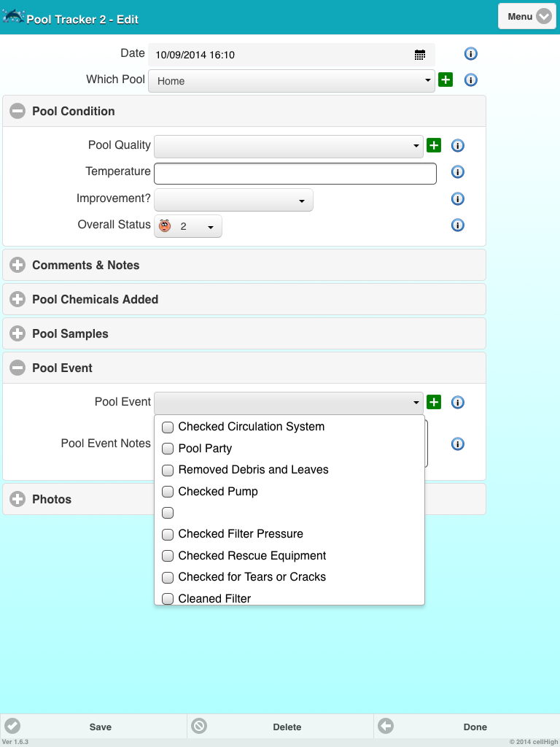Expand the Pool Chemicals Added section

point(244,299)
